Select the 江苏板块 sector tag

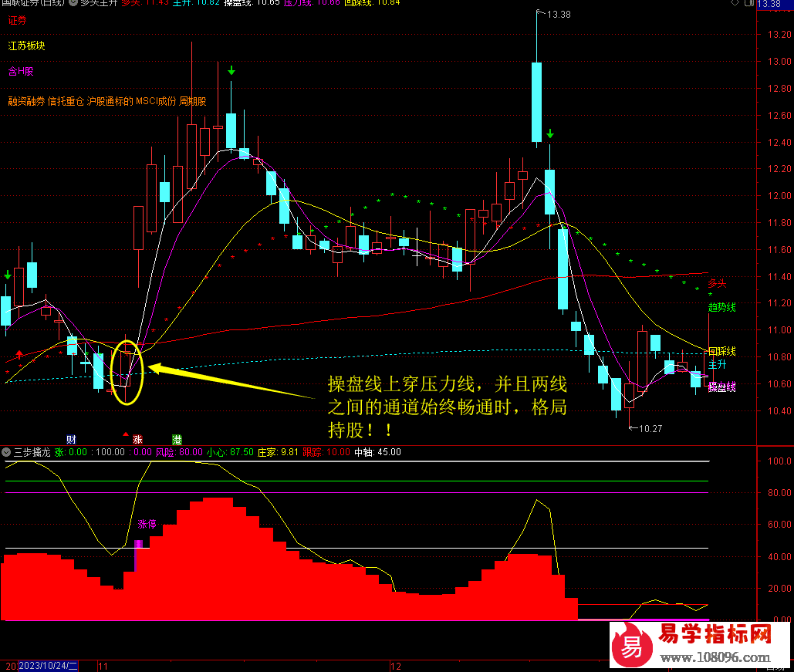click(26, 46)
